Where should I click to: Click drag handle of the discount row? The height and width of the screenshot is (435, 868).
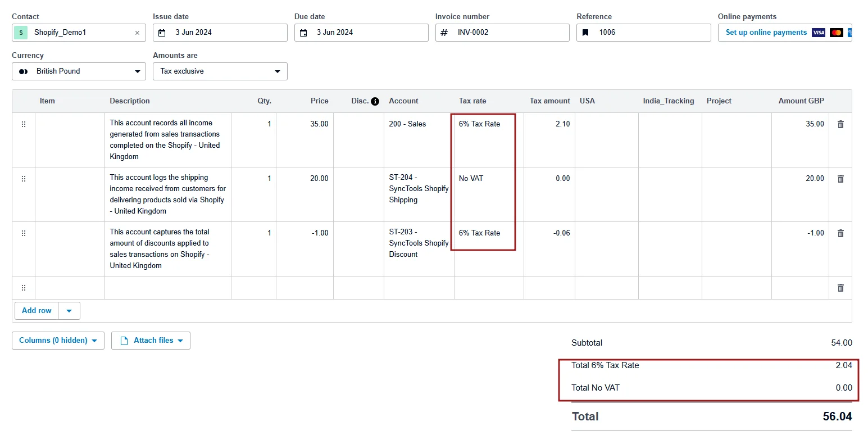[24, 233]
